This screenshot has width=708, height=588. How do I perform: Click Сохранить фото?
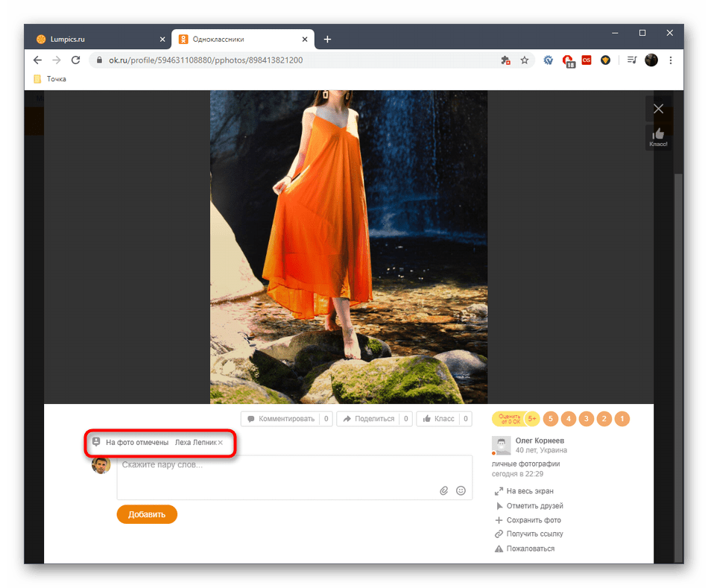528,520
